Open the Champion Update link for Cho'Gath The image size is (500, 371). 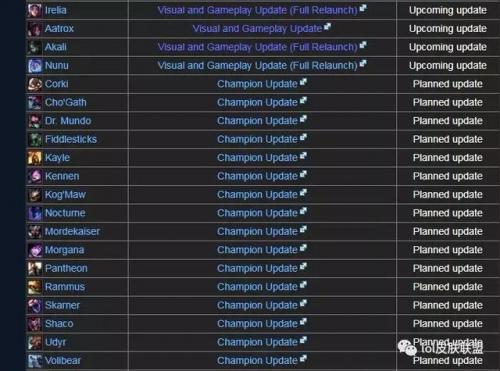click(257, 103)
